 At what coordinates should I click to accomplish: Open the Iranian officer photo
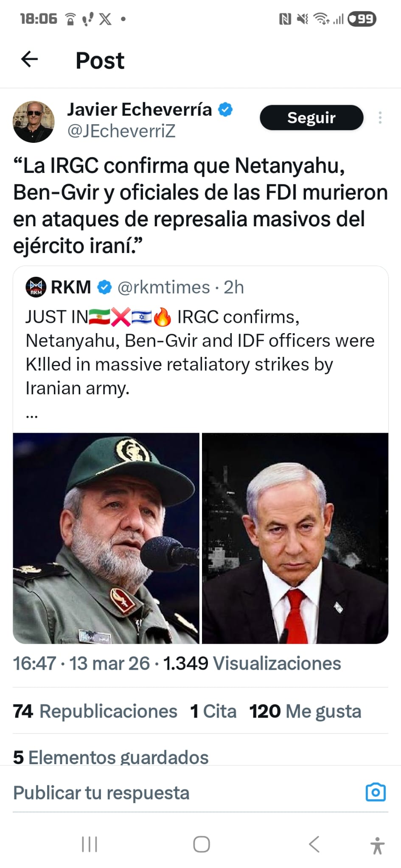(106, 538)
